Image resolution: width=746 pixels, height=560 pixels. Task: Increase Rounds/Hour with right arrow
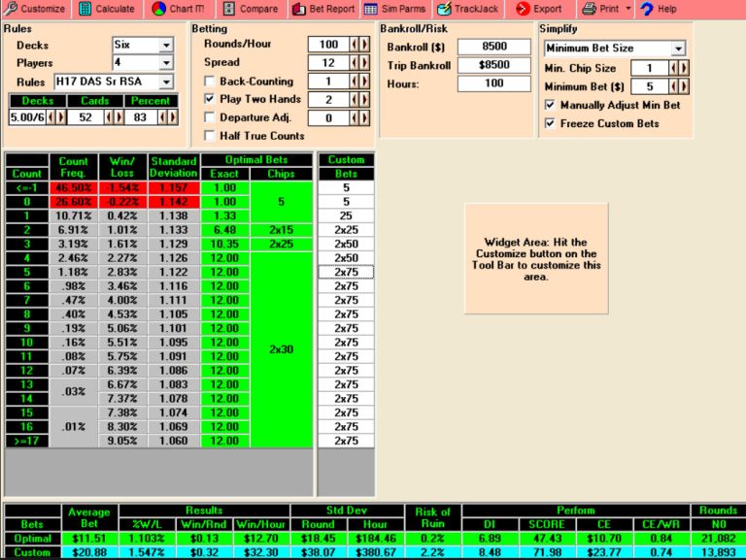click(x=365, y=45)
